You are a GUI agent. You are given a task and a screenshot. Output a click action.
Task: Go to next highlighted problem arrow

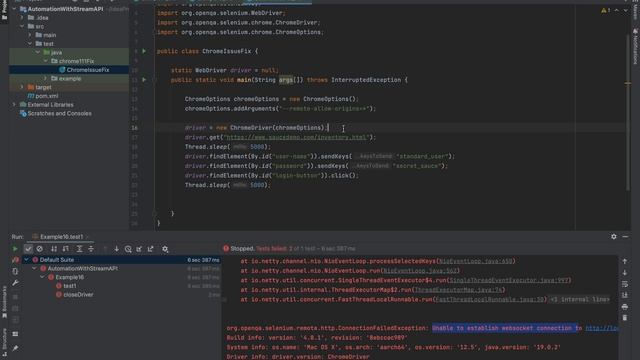click(x=625, y=10)
